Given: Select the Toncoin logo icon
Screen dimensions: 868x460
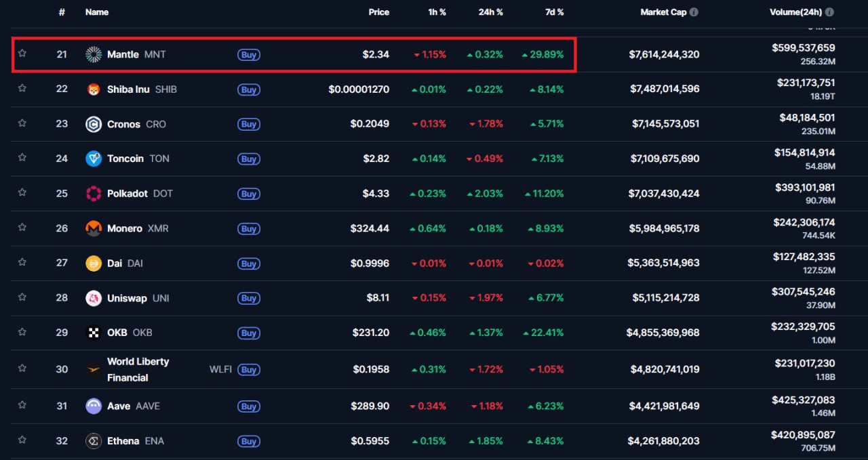Looking at the screenshot, I should [x=94, y=159].
